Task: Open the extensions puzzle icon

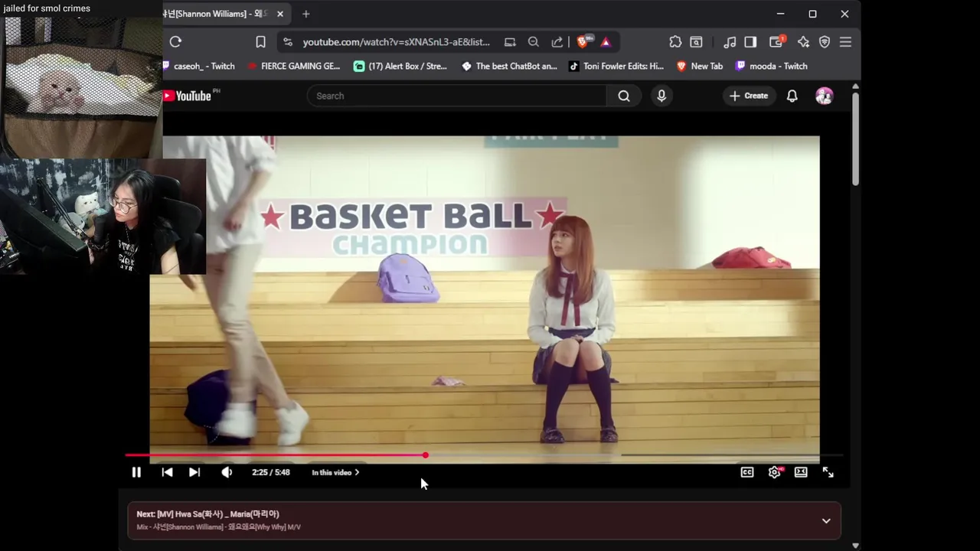Action: pos(675,42)
